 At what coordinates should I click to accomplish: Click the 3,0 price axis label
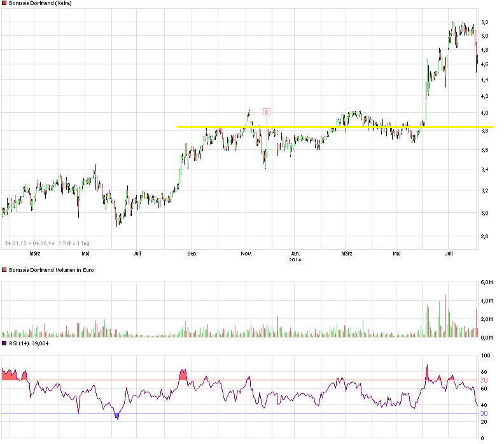pos(485,213)
